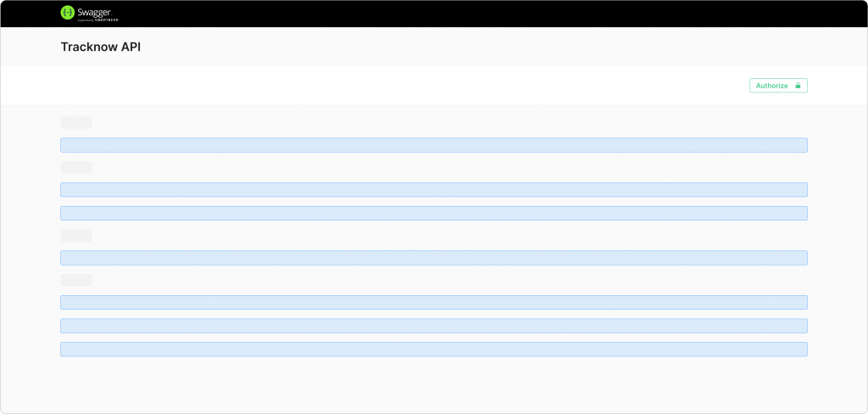Click the small SmartBear text under Swagger
Screen dimensions: 868x414
click(x=97, y=19)
